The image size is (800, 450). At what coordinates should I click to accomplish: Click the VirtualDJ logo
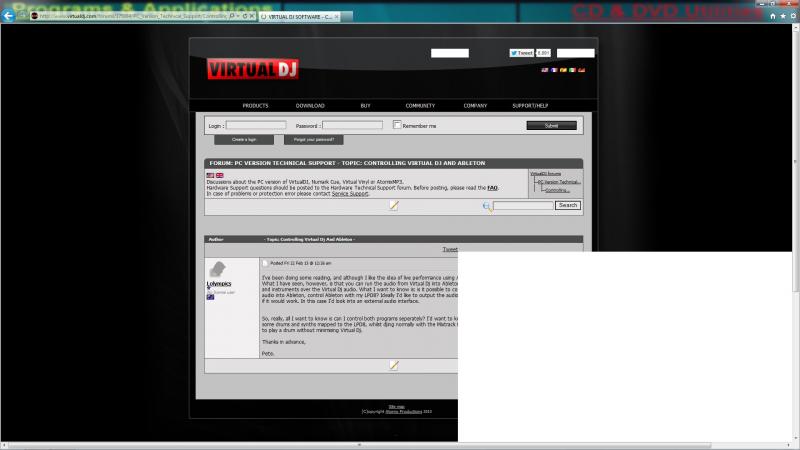(x=253, y=69)
